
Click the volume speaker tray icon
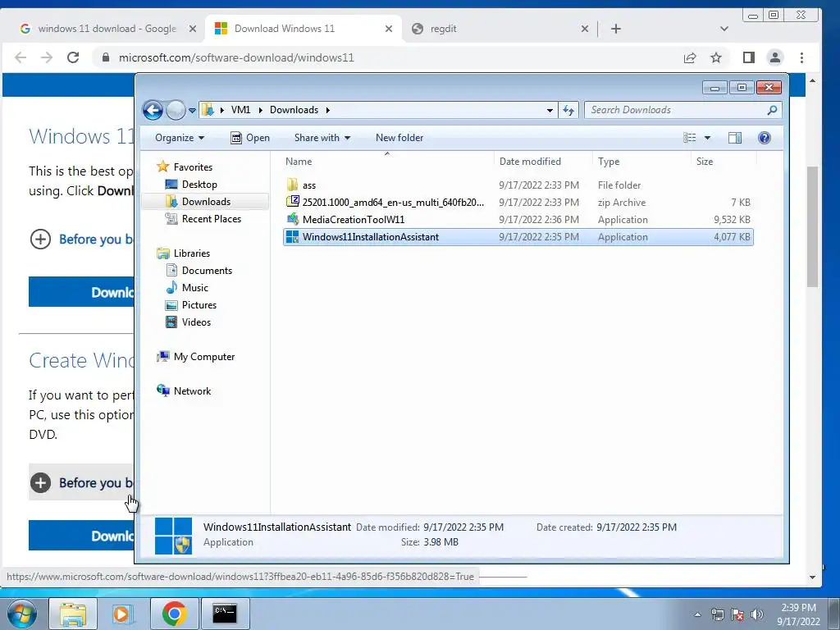(x=756, y=614)
